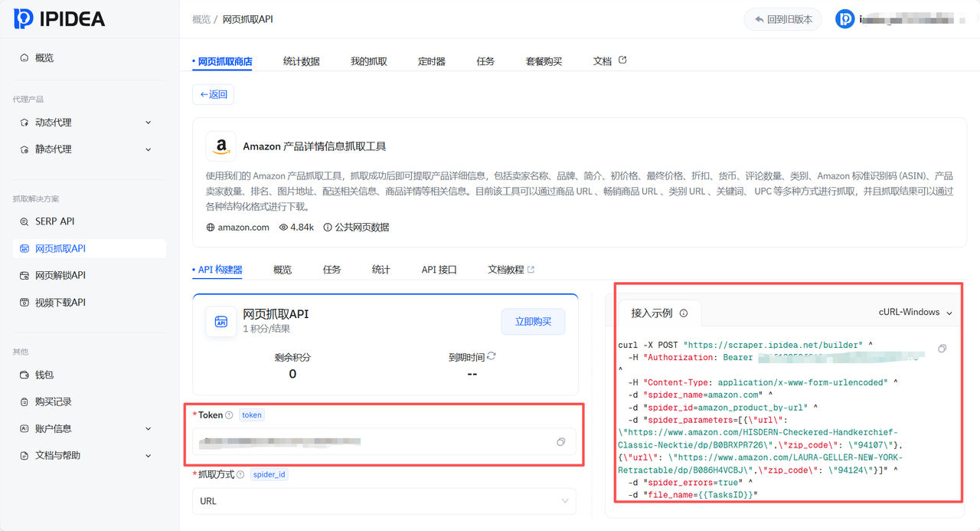This screenshot has width=980, height=531.
Task: Switch to the 统计数据 tab
Action: (x=302, y=61)
